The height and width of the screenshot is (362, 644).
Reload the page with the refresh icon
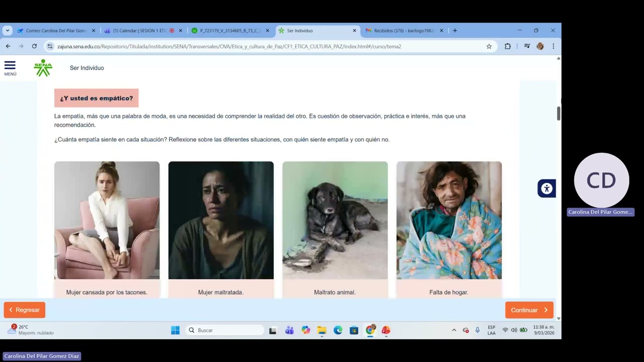34,46
